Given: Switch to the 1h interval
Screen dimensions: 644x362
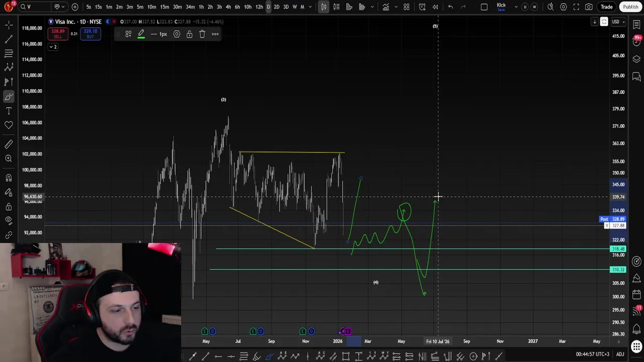Looking at the screenshot, I should coord(201,7).
